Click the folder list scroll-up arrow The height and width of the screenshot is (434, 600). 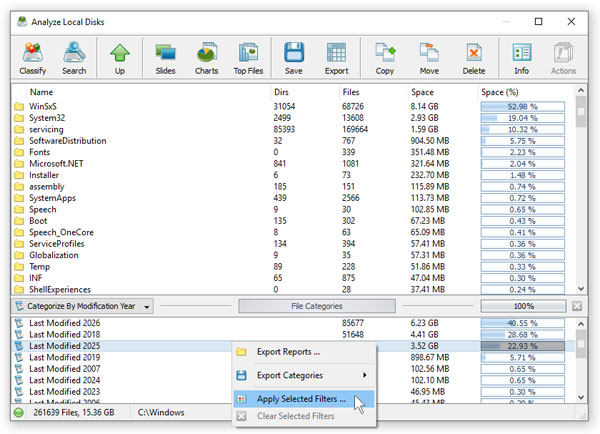coord(581,90)
